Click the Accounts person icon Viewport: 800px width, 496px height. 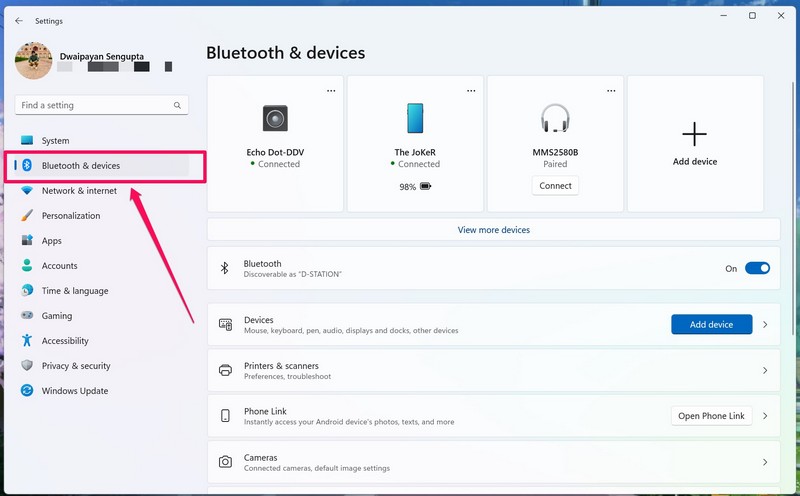pos(27,265)
